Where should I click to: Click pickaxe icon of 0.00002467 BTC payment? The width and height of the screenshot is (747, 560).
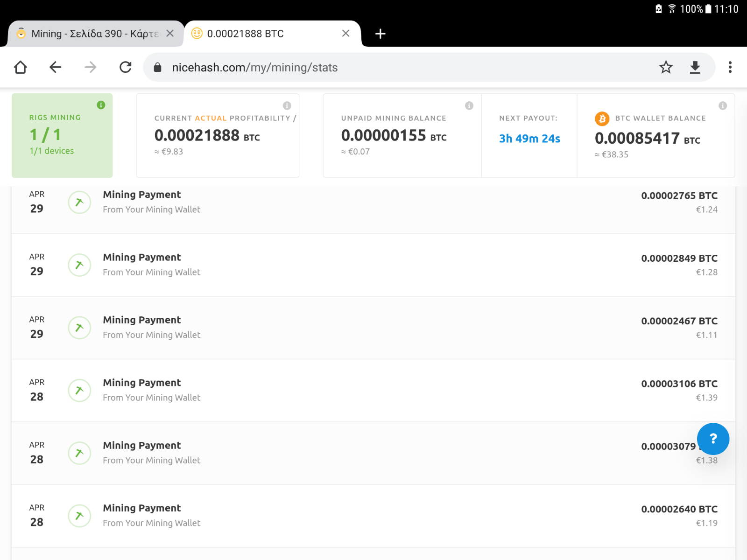(79, 328)
